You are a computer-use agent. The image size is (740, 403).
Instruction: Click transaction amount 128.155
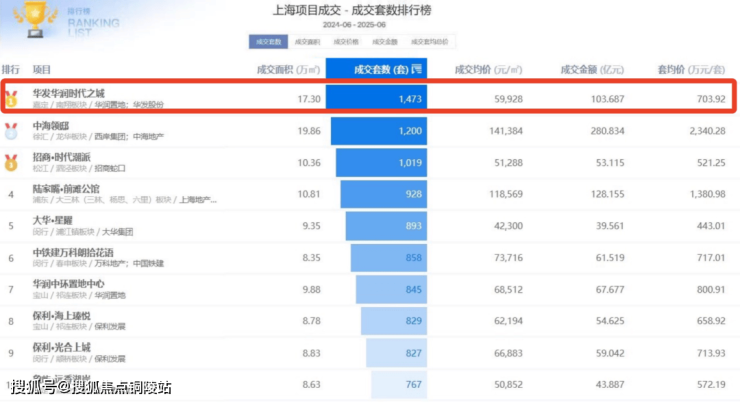point(607,194)
